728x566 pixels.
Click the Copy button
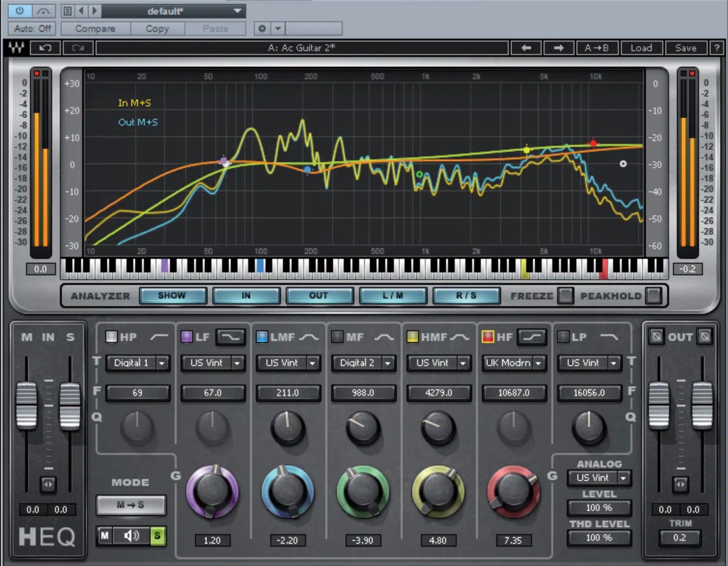click(157, 28)
